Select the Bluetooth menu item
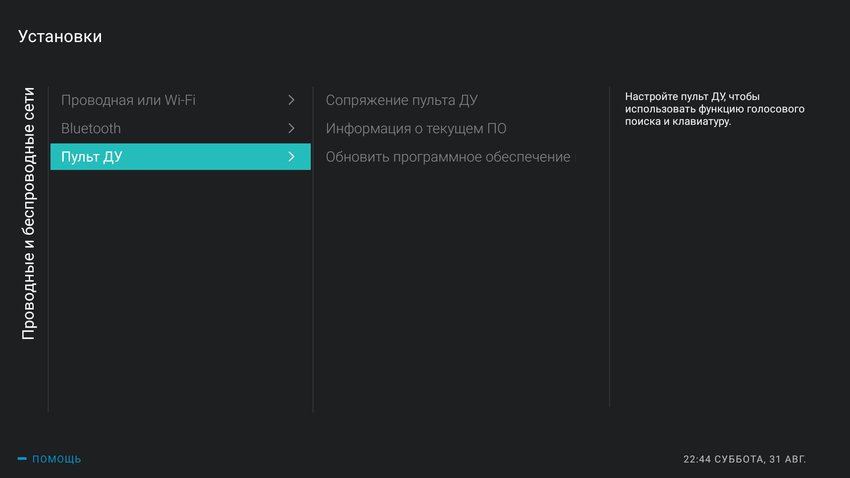 91,128
